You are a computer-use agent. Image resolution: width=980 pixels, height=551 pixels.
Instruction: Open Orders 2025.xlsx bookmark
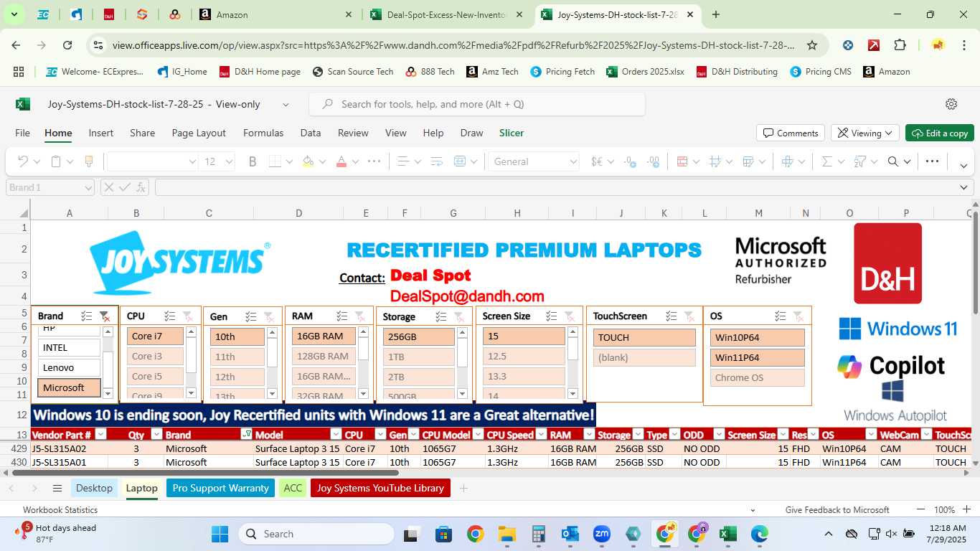click(645, 72)
